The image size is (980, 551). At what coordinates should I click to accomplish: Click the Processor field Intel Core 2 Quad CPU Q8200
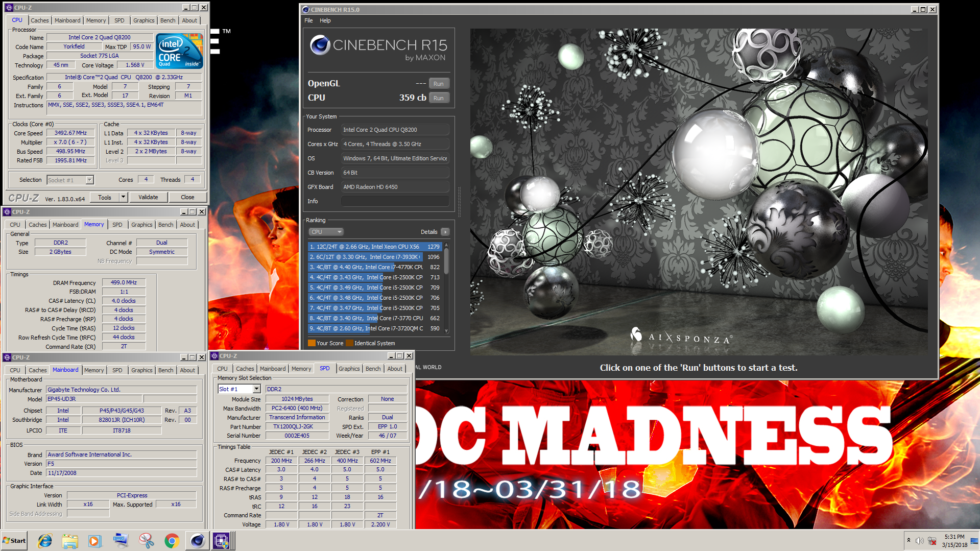pos(395,130)
